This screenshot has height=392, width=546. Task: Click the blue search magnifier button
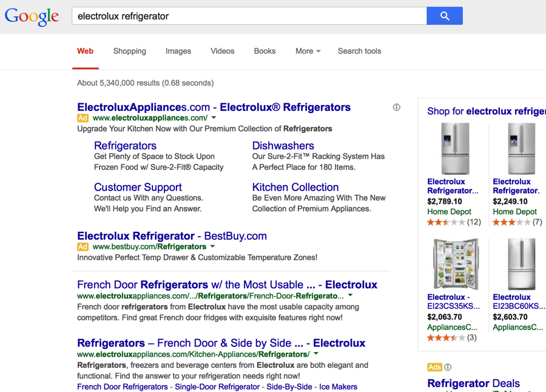point(445,16)
